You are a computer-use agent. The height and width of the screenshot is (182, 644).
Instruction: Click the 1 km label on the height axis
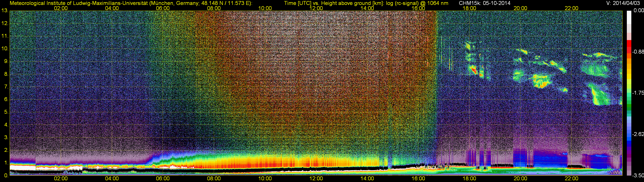(x=6, y=163)
